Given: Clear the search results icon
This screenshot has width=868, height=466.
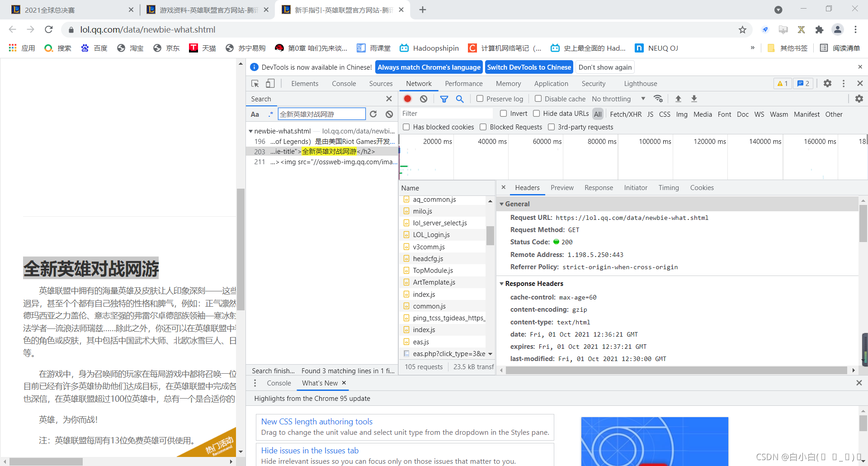Looking at the screenshot, I should pyautogui.click(x=389, y=114).
